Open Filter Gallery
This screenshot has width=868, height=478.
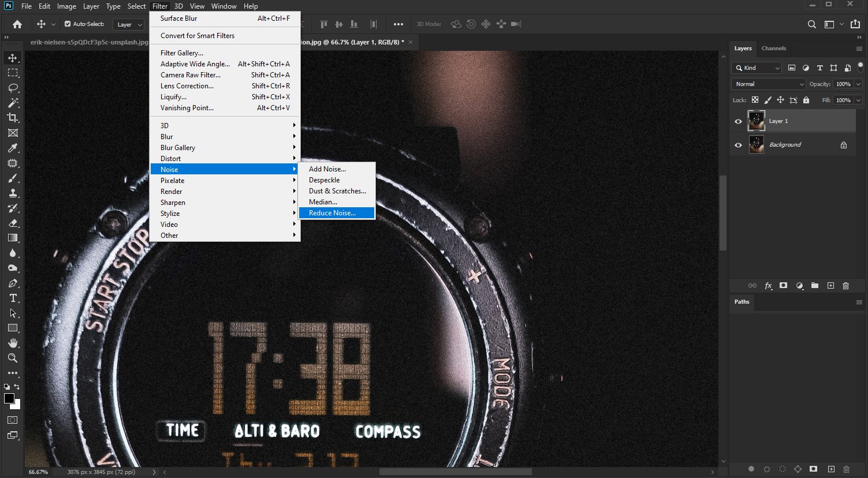(225, 53)
